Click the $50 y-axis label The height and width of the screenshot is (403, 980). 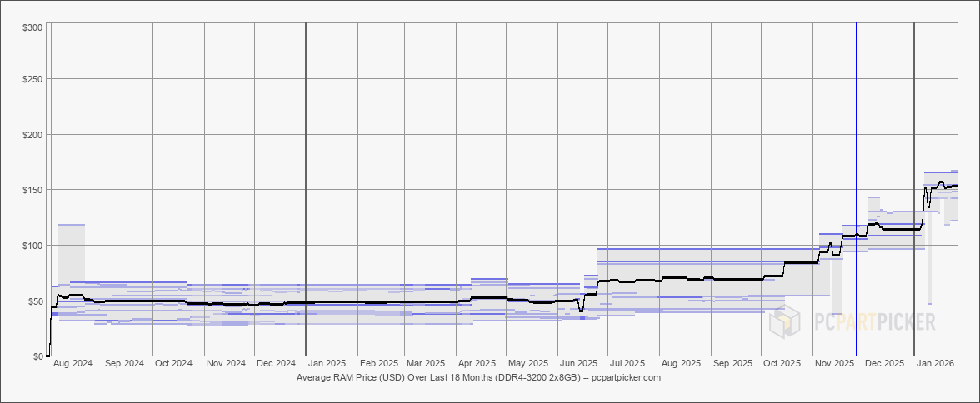(x=36, y=301)
